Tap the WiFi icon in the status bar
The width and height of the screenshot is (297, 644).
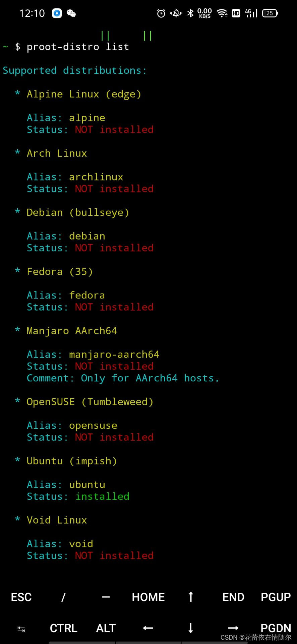click(x=222, y=13)
